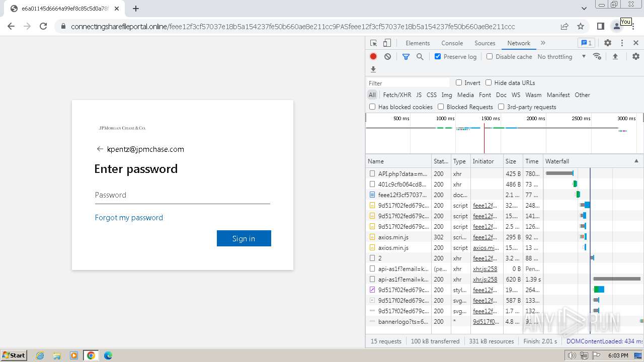Image resolution: width=644 pixels, height=362 pixels.
Task: Switch to the Elements tab
Action: coord(418,43)
